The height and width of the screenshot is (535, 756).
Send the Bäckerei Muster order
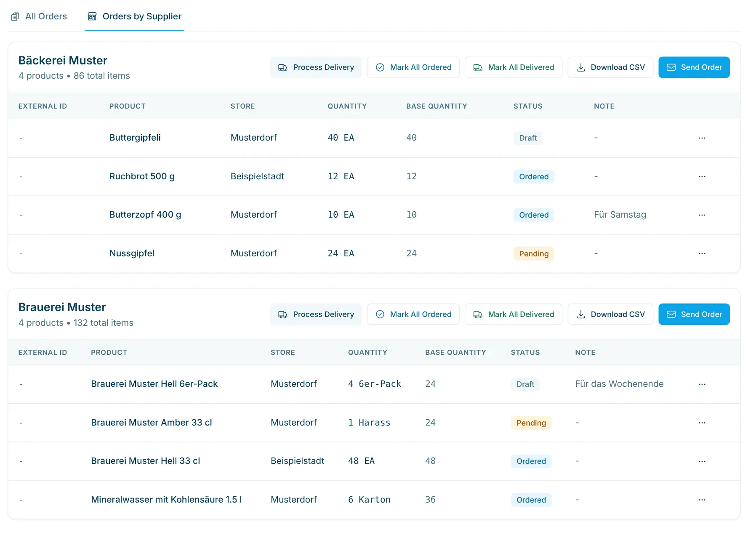click(694, 67)
